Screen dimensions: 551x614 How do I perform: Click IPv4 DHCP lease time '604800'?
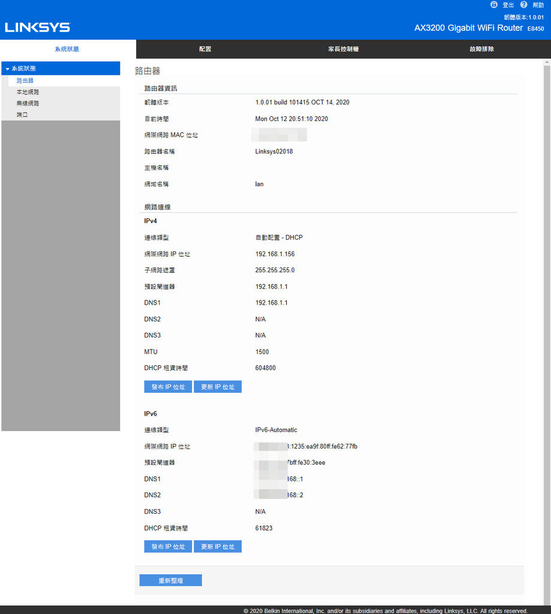tap(266, 368)
